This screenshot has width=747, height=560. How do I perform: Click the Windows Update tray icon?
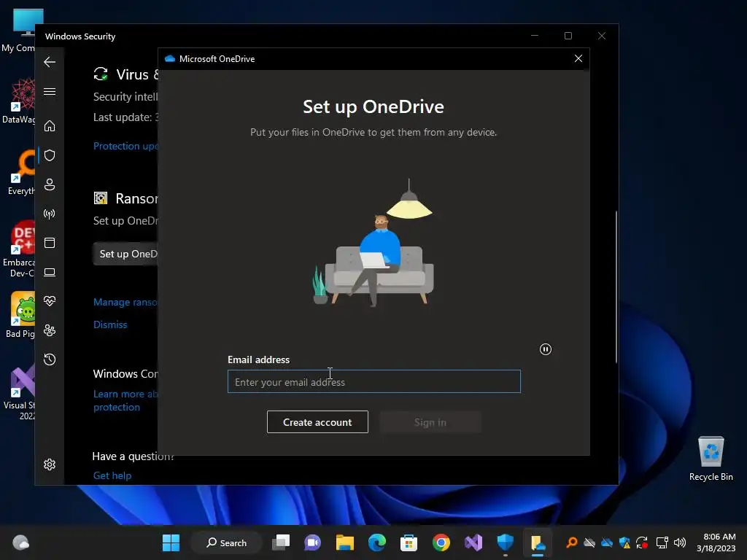642,542
